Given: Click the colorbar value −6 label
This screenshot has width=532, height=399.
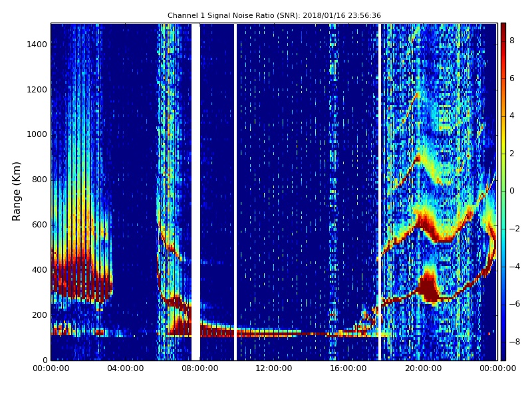Looking at the screenshot, I should (x=514, y=304).
